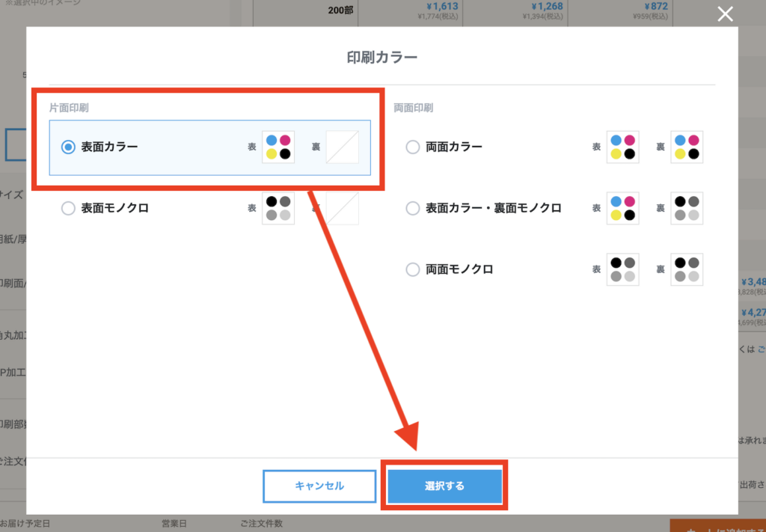Click back CMYK icon of 両面カラー

pyautogui.click(x=687, y=147)
